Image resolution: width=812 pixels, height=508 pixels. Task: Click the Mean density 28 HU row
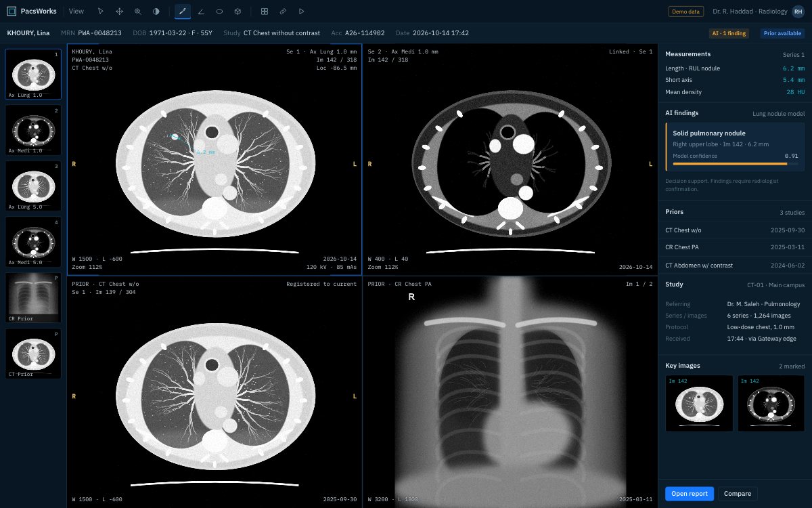pos(735,92)
